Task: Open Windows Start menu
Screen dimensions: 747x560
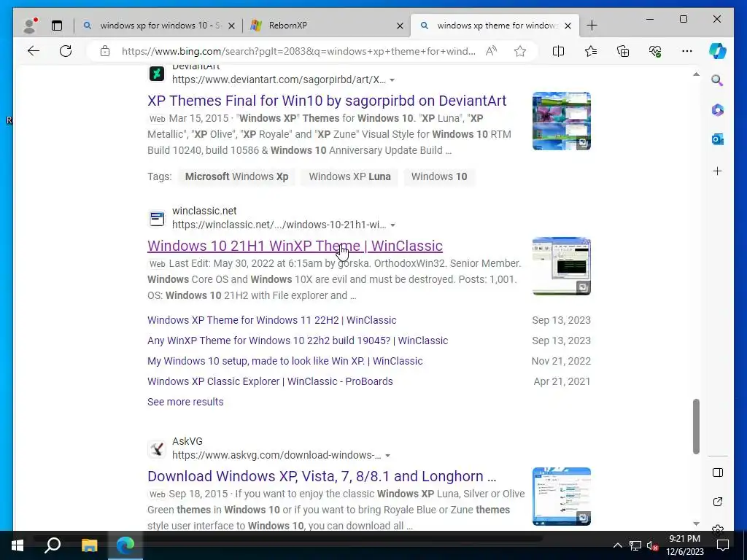Action: coord(18,545)
